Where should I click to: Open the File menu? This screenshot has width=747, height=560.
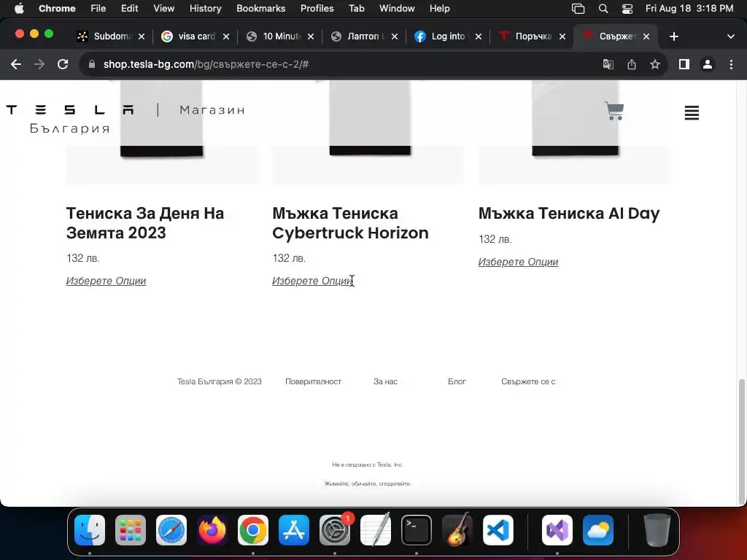(x=98, y=9)
